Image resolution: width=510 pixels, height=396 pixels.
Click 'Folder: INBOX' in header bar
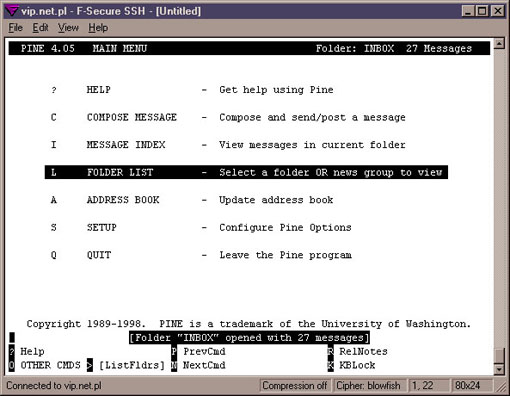[355, 48]
